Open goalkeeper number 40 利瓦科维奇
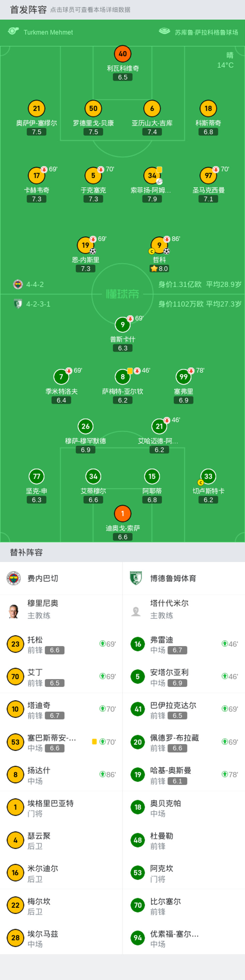 (122, 63)
